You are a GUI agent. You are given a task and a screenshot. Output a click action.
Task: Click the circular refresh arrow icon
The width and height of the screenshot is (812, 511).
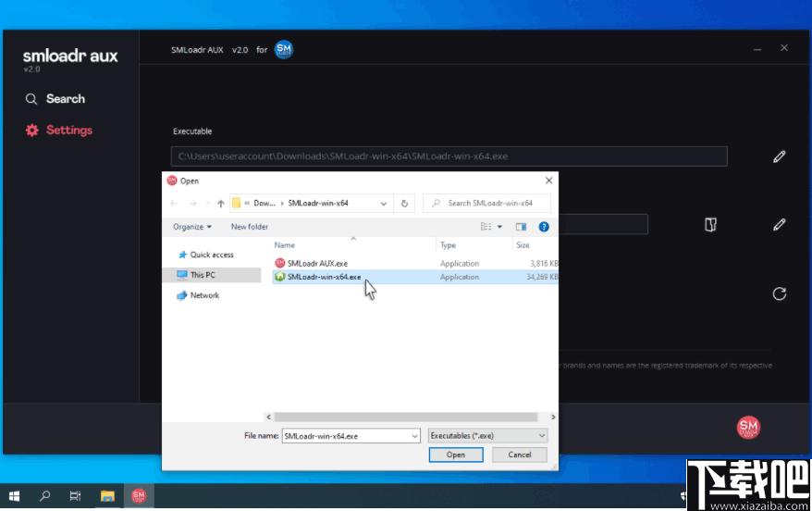pos(779,293)
